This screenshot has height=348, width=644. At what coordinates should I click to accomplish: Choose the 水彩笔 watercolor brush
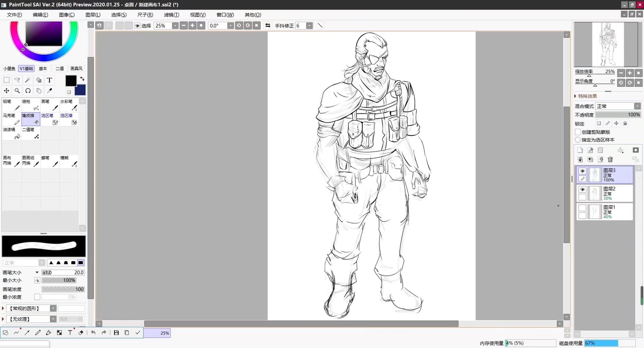[x=69, y=105]
